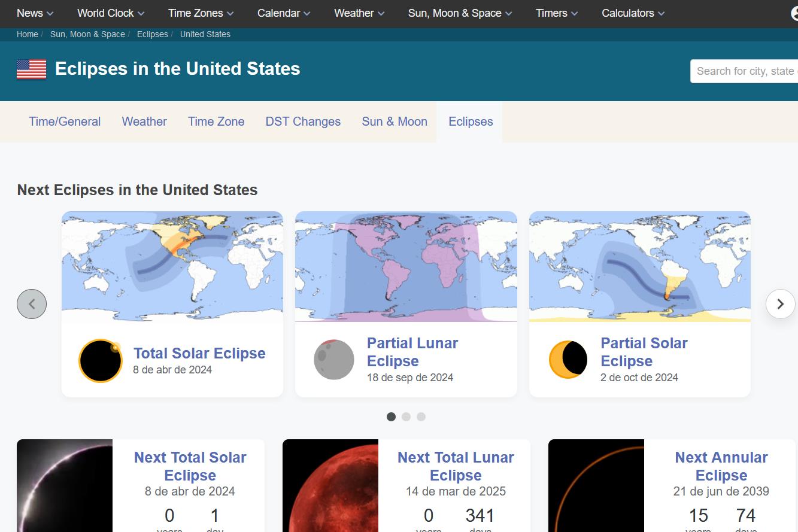
Task: Click the gray moon partial lunar icon
Action: coord(334,360)
